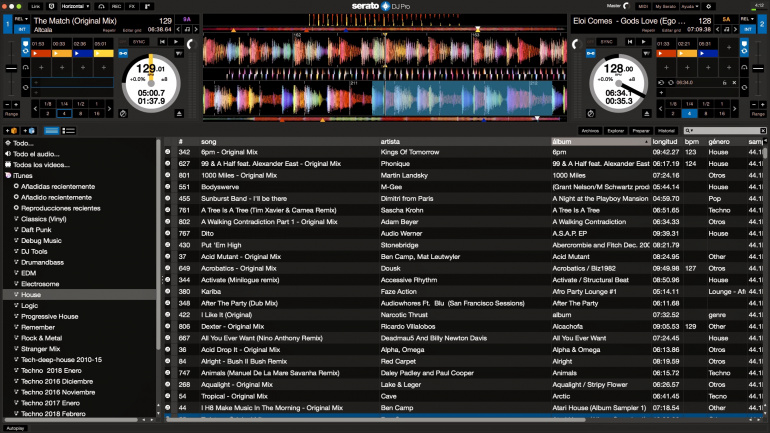The height and width of the screenshot is (433, 770).
Task: Click the key note icon on deck 1
Action: 187,29
